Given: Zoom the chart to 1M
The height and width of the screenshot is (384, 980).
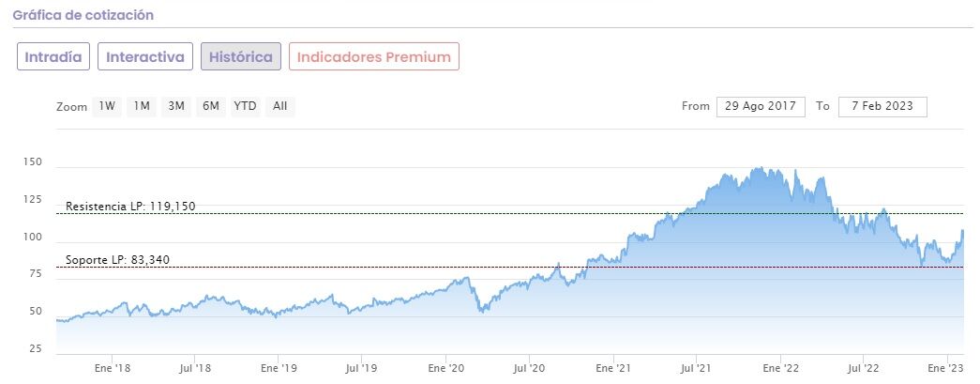Looking at the screenshot, I should 142,106.
